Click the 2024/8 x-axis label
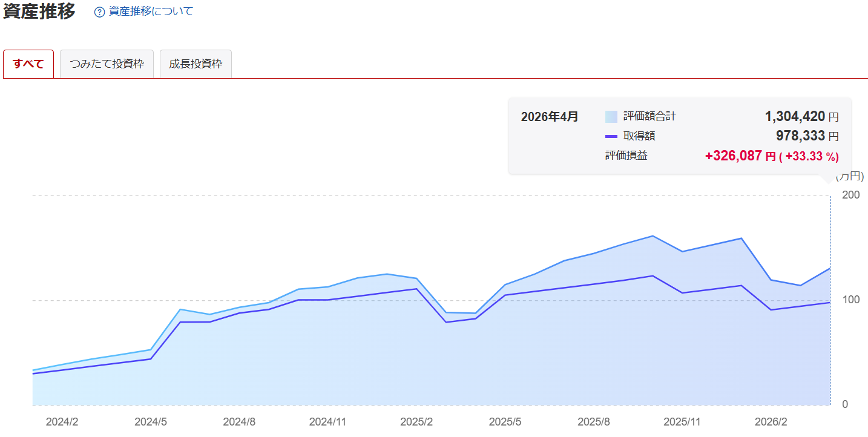This screenshot has height=437, width=868. [239, 422]
